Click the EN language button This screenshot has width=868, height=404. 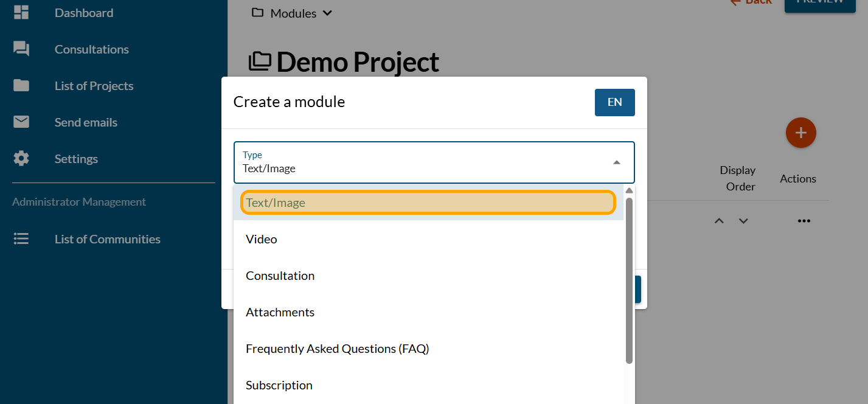(x=614, y=102)
